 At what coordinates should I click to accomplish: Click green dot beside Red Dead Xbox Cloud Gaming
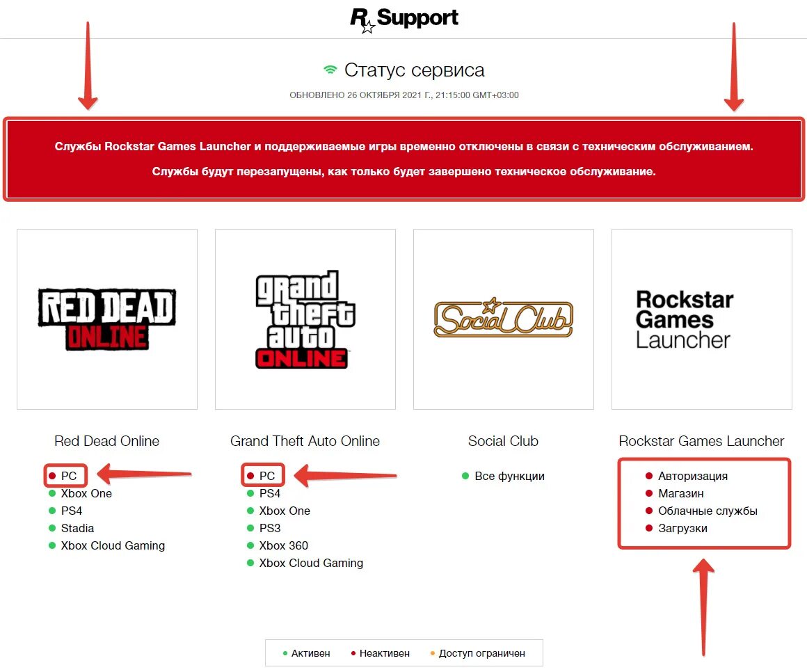tap(52, 545)
